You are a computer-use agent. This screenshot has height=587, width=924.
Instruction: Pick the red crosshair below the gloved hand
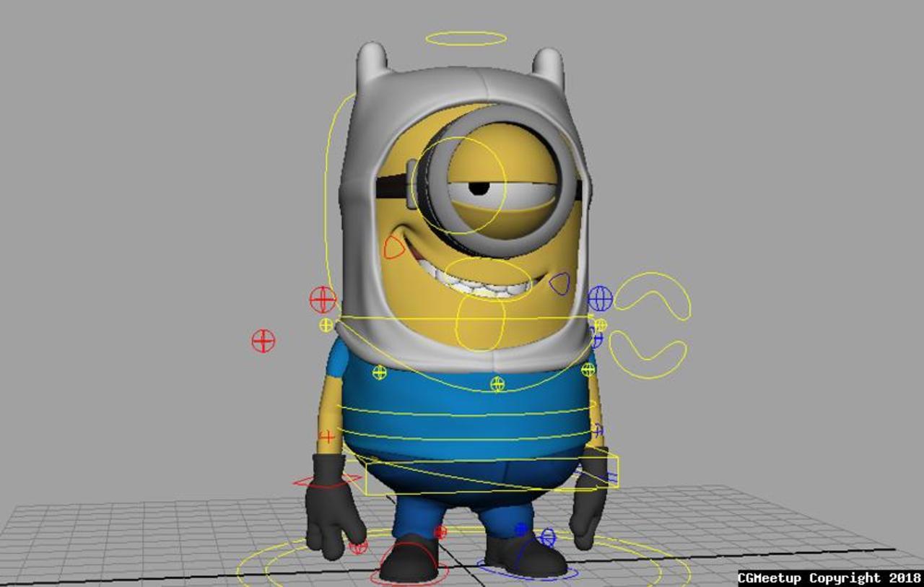[358, 547]
